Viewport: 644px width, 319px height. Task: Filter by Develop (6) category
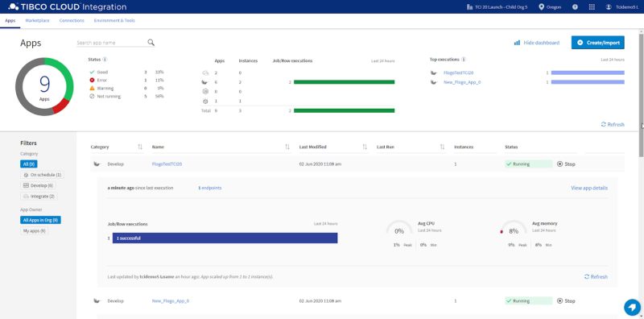click(x=38, y=185)
